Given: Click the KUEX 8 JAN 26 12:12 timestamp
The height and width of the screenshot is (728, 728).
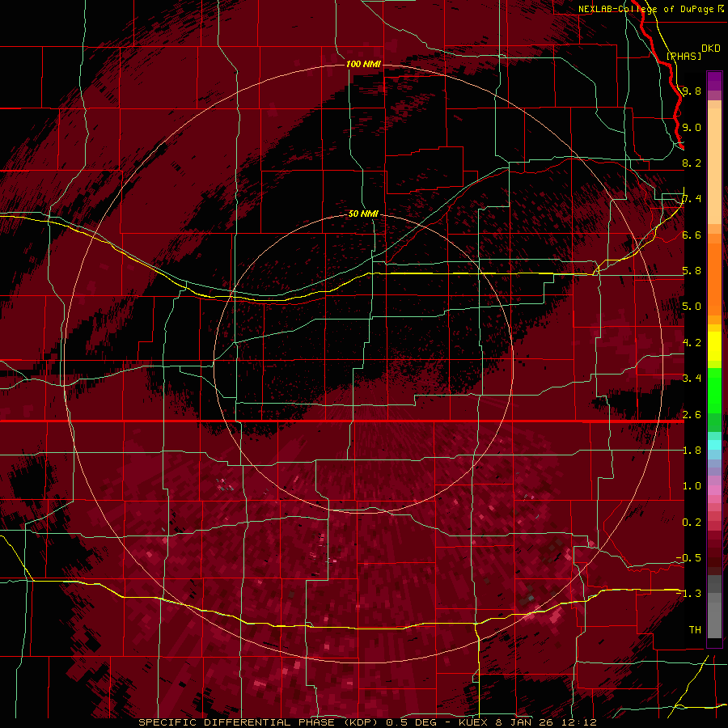Looking at the screenshot, I should (527, 722).
